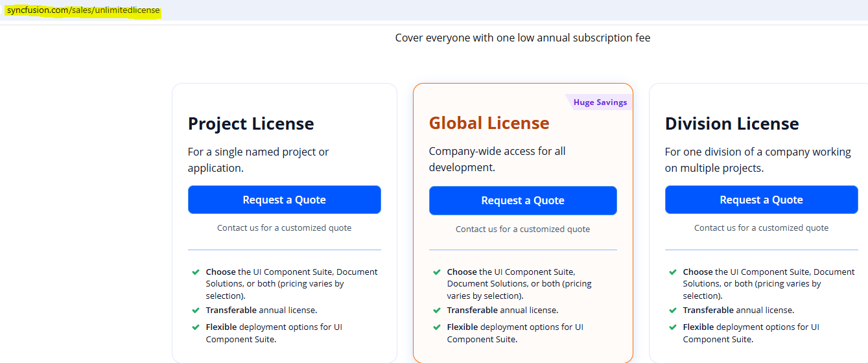Request a quote for the Global License

[522, 201]
